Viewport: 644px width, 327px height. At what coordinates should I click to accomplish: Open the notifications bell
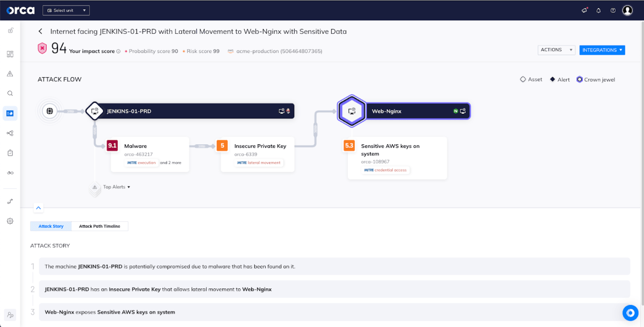598,10
